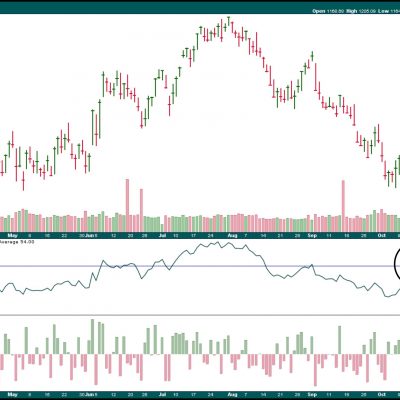The image size is (400, 400).
Task: Click the High price label in header
Action: [351, 11]
